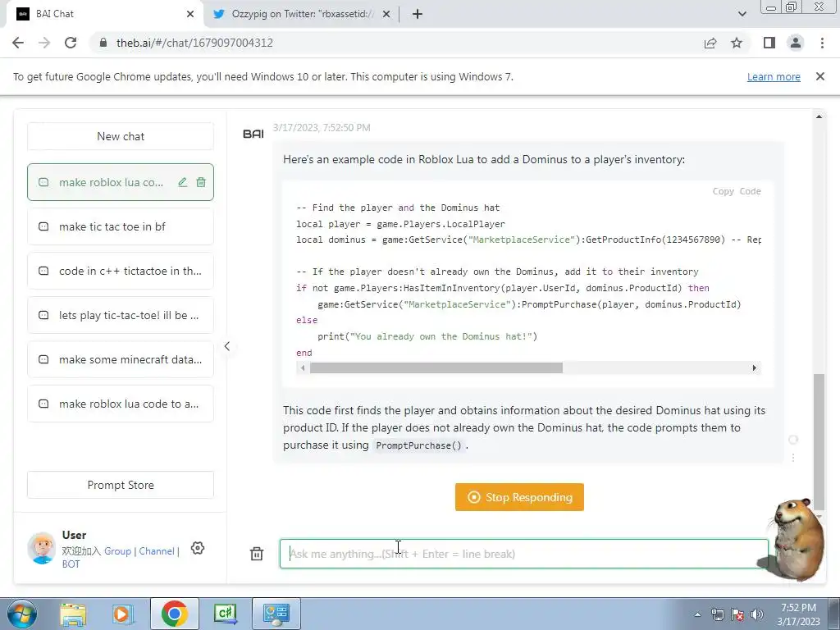
Task: Open the Channel link
Action: click(157, 550)
